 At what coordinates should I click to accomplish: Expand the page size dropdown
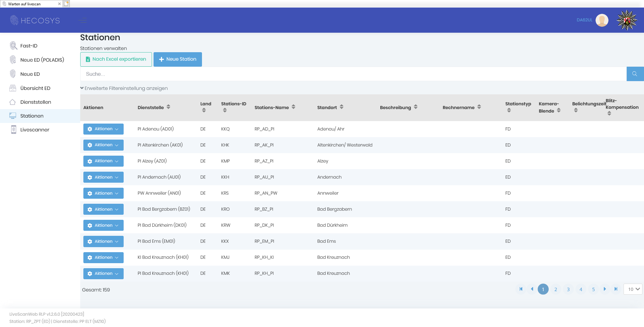(x=633, y=289)
